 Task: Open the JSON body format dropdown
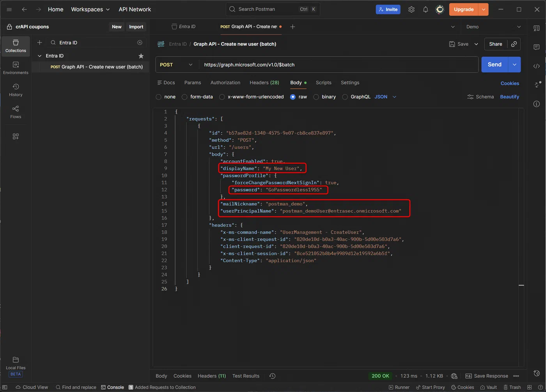385,97
